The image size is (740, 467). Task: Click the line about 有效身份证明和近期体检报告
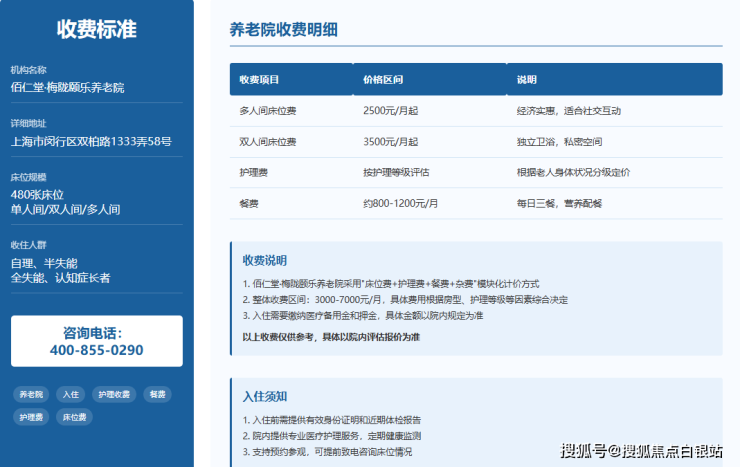(332, 420)
